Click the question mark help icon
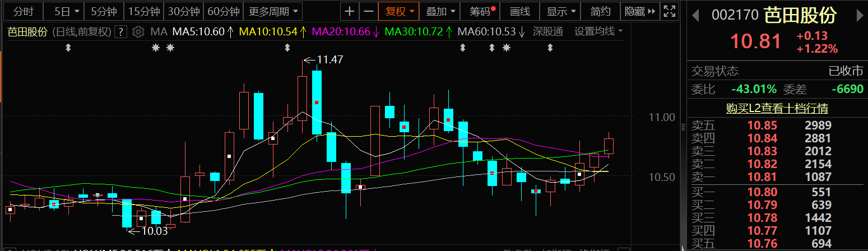Screen dimensions: 868x251 [120, 32]
